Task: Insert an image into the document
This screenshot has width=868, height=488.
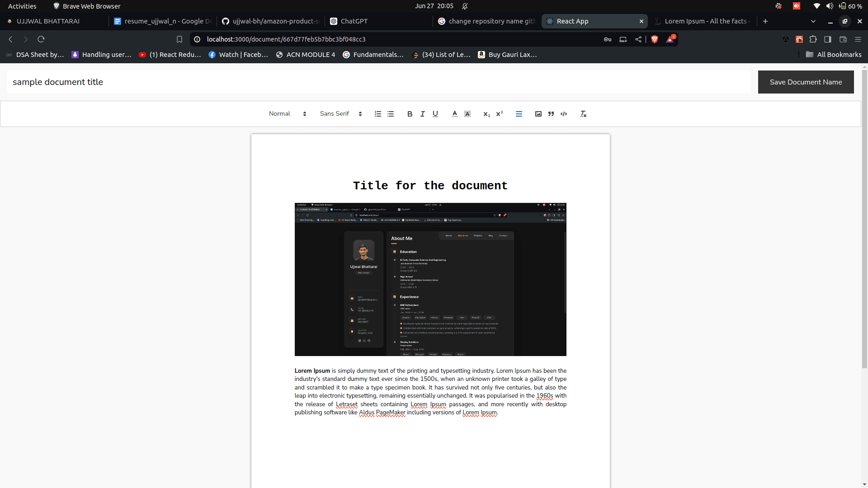Action: pos(538,114)
